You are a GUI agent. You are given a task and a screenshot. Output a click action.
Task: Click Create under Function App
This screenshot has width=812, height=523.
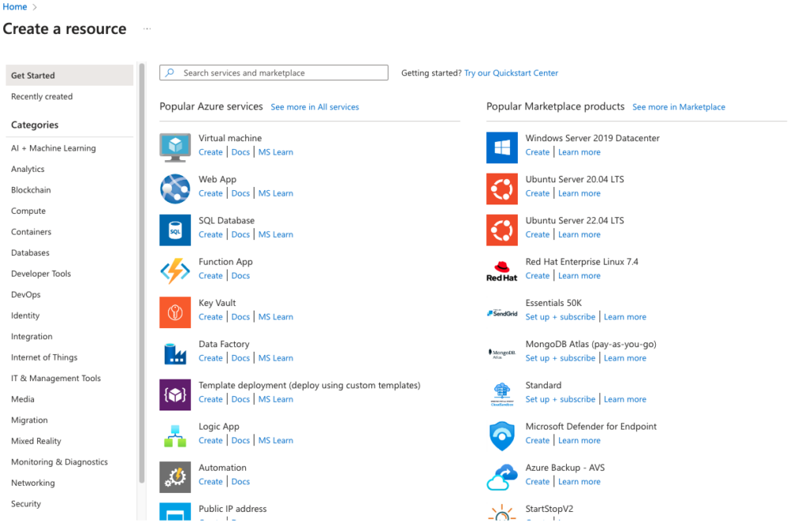(211, 276)
